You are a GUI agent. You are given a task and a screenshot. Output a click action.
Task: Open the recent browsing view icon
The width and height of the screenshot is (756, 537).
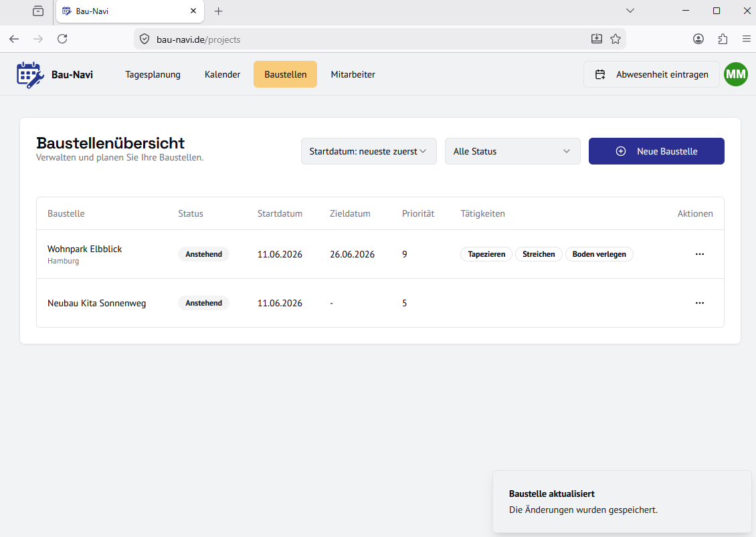tap(38, 11)
